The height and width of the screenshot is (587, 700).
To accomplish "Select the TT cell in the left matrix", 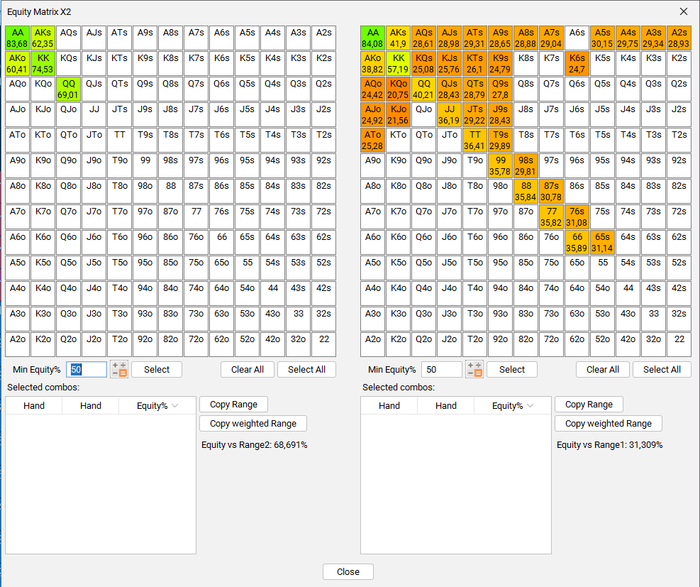I will [119, 140].
